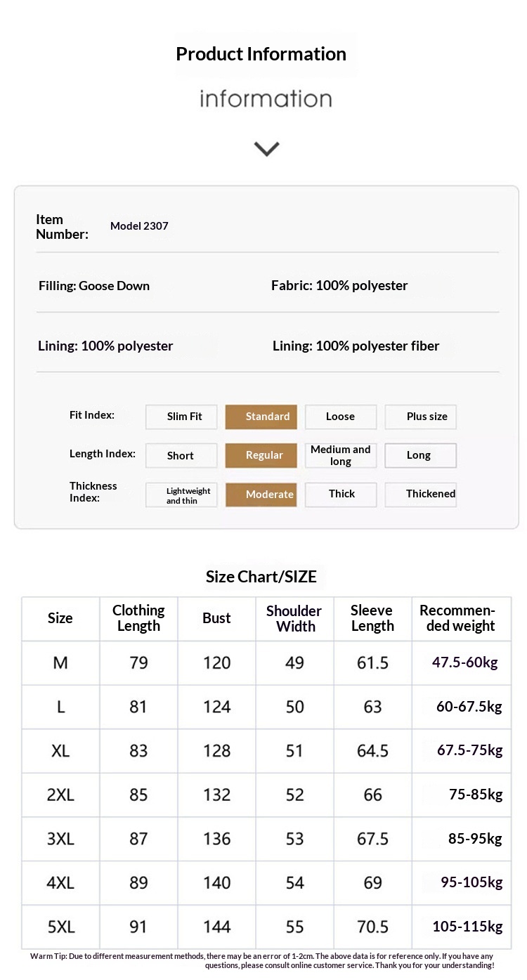
Task: Select the XL size row label
Action: tap(60, 751)
